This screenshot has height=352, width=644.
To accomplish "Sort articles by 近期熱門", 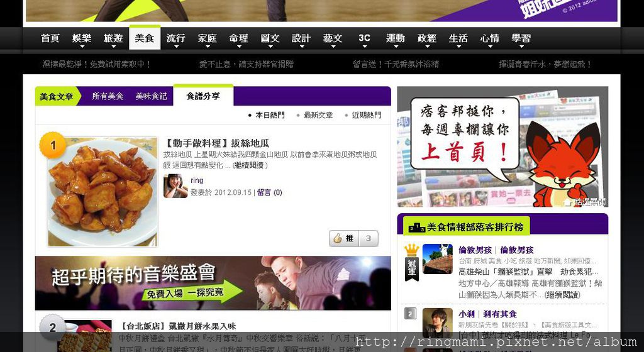I will pyautogui.click(x=367, y=115).
